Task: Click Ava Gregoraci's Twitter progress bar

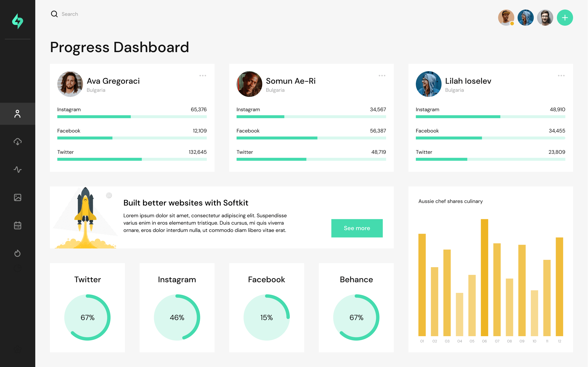Action: [132, 159]
